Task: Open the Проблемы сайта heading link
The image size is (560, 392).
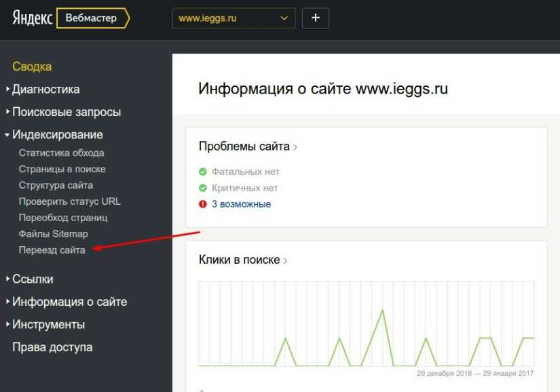Action: (x=244, y=146)
